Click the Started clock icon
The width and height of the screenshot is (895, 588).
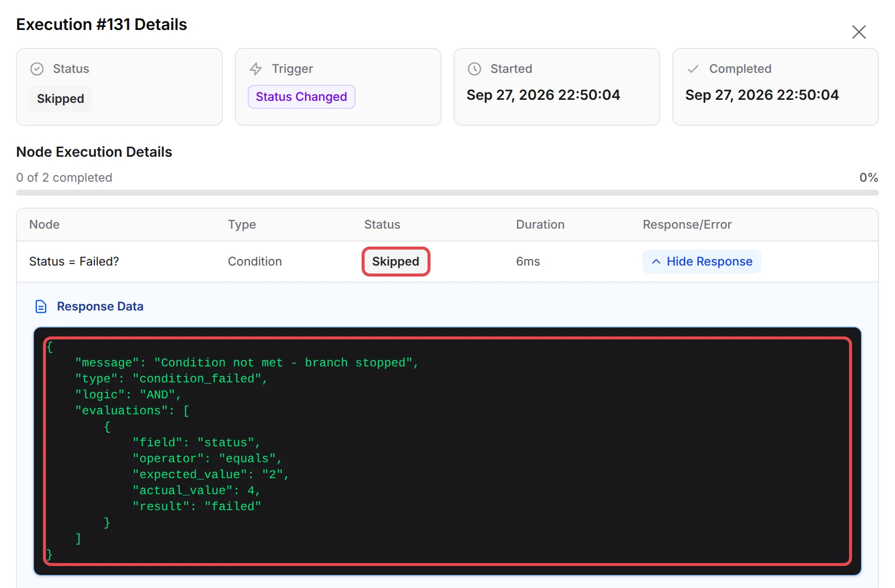point(474,69)
